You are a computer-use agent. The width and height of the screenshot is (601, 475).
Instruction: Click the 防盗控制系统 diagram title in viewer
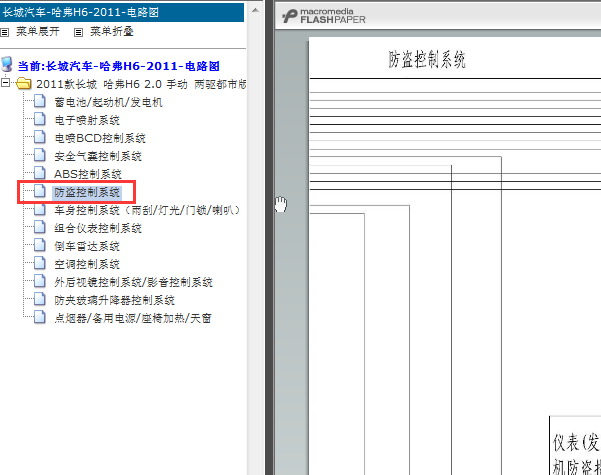point(427,59)
